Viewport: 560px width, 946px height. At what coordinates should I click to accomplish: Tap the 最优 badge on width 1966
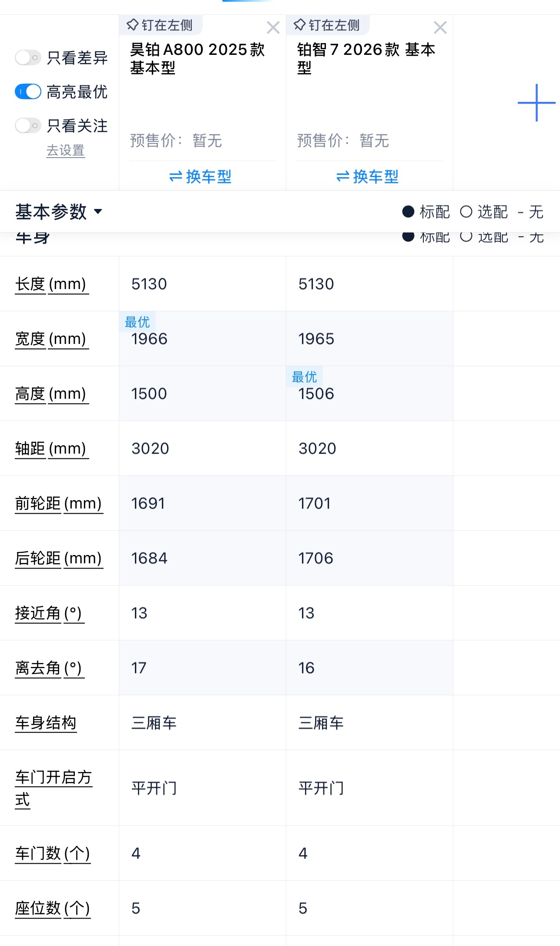(137, 322)
